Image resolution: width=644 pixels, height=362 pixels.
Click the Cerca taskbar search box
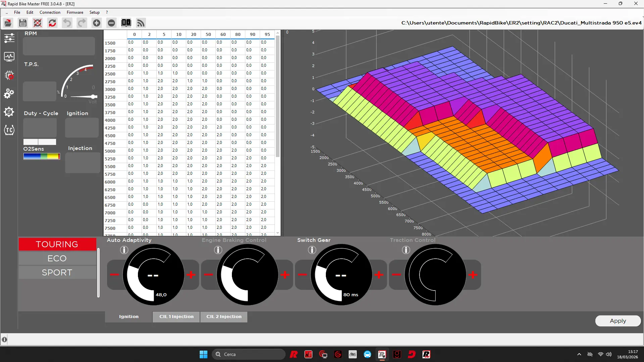tap(249, 354)
